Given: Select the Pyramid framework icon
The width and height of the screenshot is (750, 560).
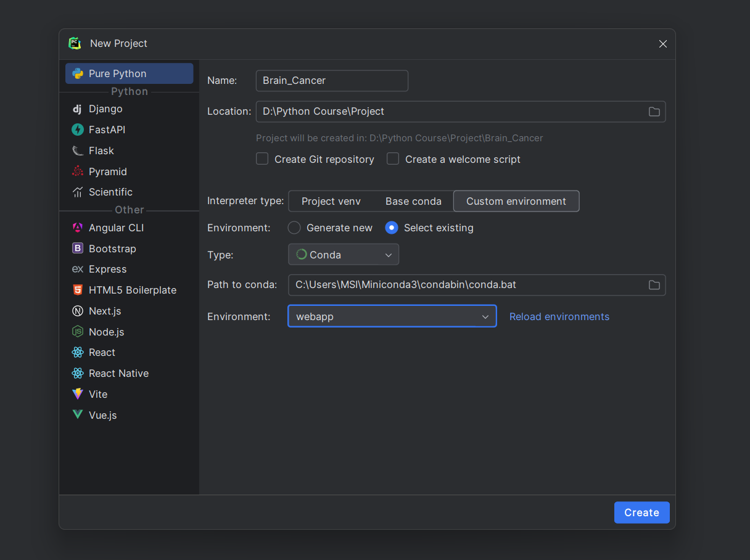Looking at the screenshot, I should (x=77, y=171).
